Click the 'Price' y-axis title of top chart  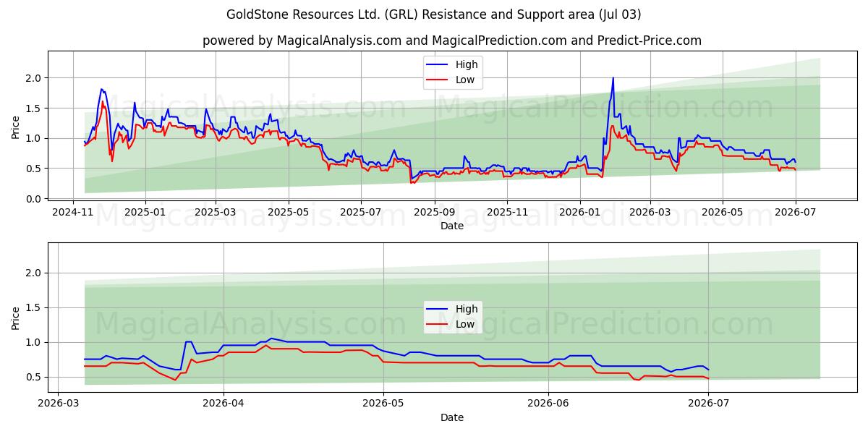tap(16, 126)
